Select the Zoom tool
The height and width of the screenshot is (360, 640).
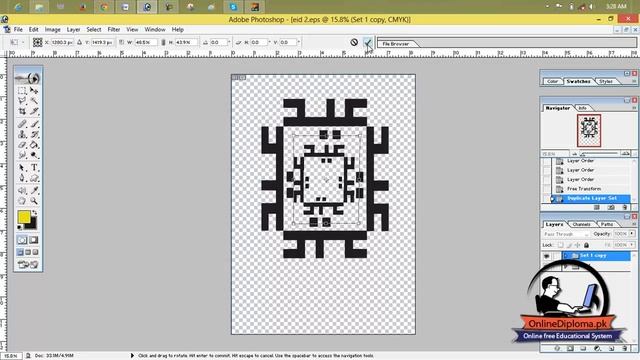click(34, 201)
